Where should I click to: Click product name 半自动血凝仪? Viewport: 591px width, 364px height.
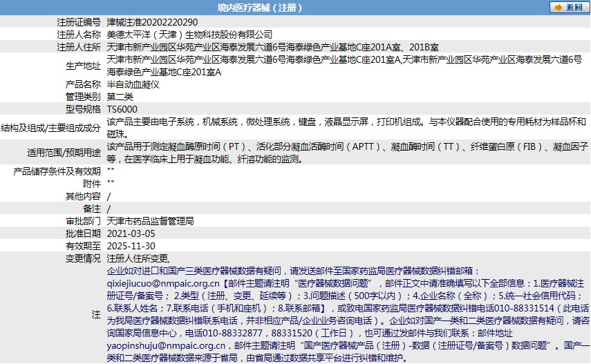click(133, 84)
